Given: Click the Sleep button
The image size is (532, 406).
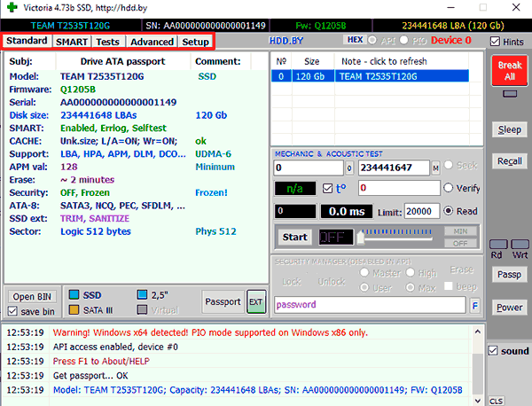Looking at the screenshot, I should tap(510, 129).
